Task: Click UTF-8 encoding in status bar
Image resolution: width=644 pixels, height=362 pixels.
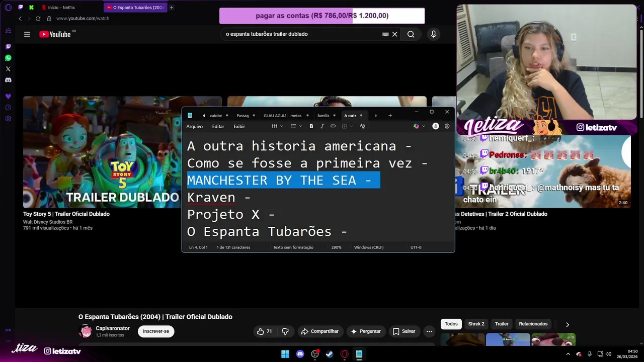Action: click(x=416, y=247)
